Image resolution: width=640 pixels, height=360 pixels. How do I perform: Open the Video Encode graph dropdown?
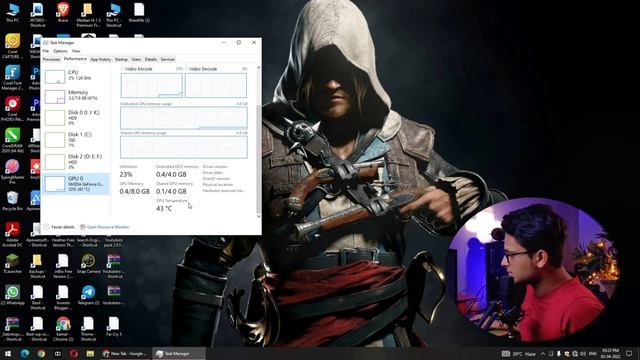click(x=122, y=69)
